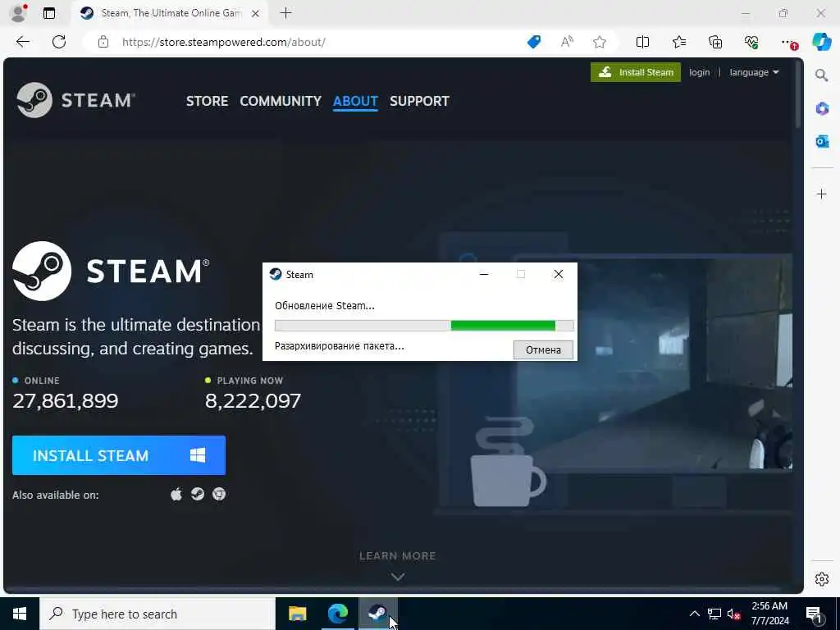Click the Steam taskbar icon
The height and width of the screenshot is (630, 840).
[377, 614]
